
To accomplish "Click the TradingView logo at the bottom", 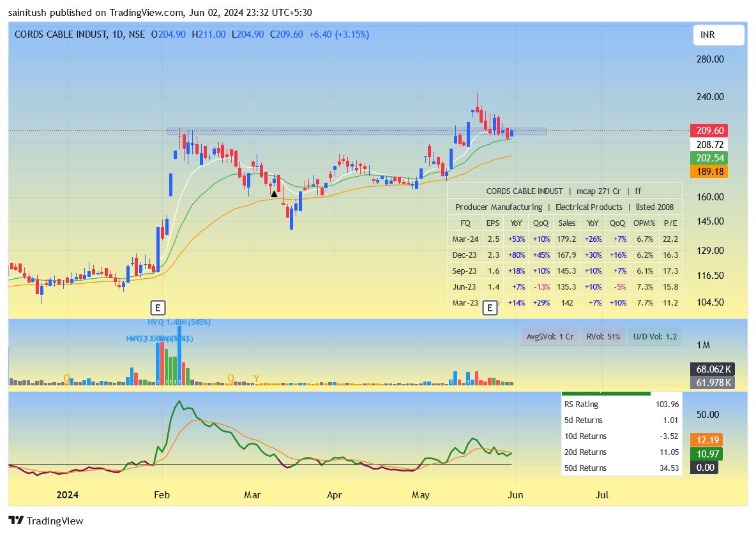I will (46, 521).
